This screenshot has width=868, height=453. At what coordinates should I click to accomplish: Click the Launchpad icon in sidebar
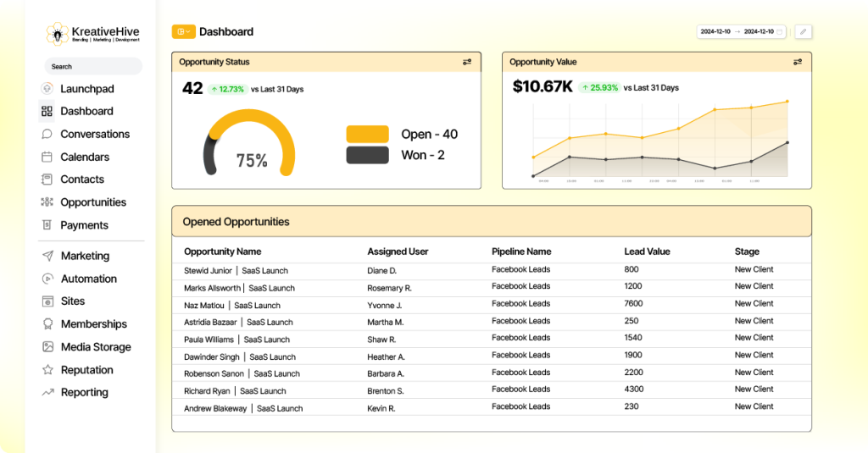[x=47, y=89]
